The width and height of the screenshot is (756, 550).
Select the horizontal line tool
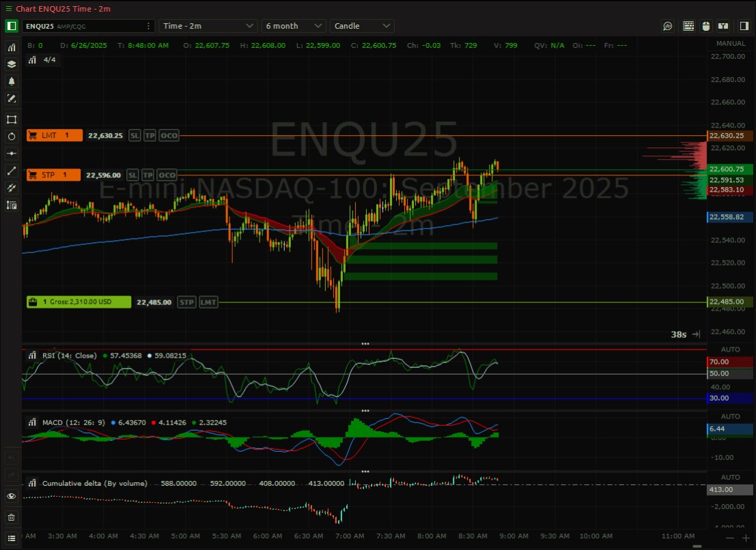coord(12,154)
